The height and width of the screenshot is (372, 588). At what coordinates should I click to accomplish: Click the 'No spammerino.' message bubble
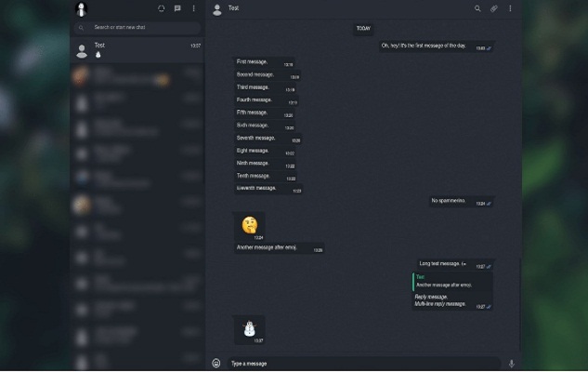(461, 202)
